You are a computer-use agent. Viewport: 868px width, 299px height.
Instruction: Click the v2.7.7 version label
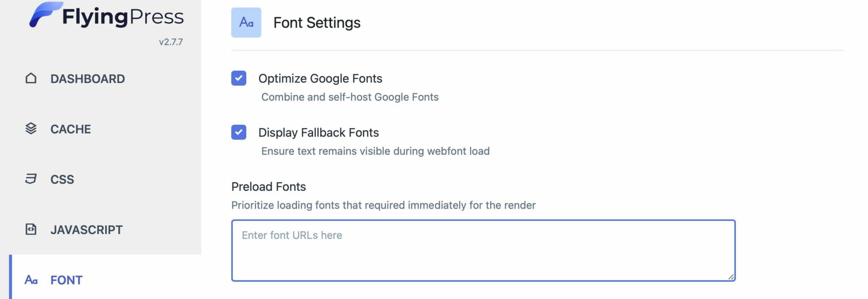pos(171,42)
